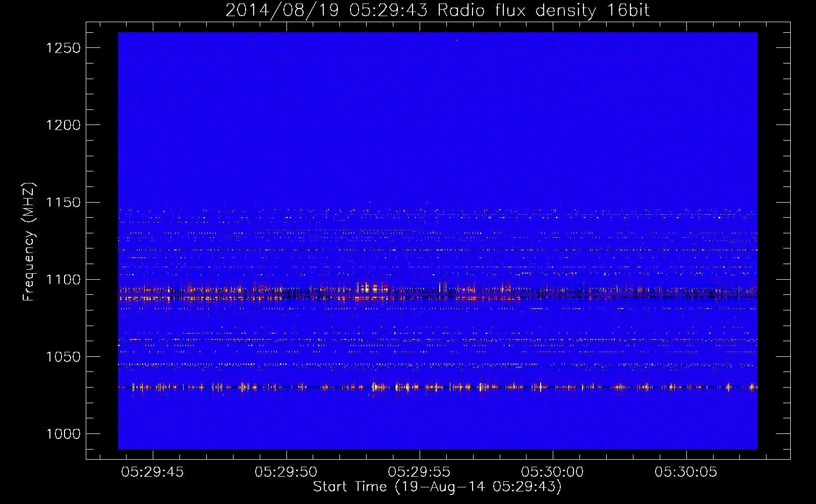The image size is (816, 504).
Task: Select the 1150 frequency axis label
Action: point(63,202)
